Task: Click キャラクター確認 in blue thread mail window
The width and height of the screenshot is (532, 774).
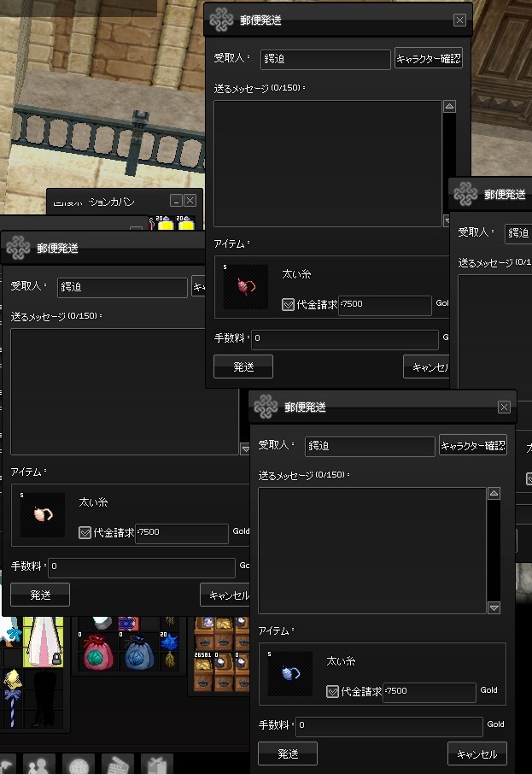Action: coord(473,445)
